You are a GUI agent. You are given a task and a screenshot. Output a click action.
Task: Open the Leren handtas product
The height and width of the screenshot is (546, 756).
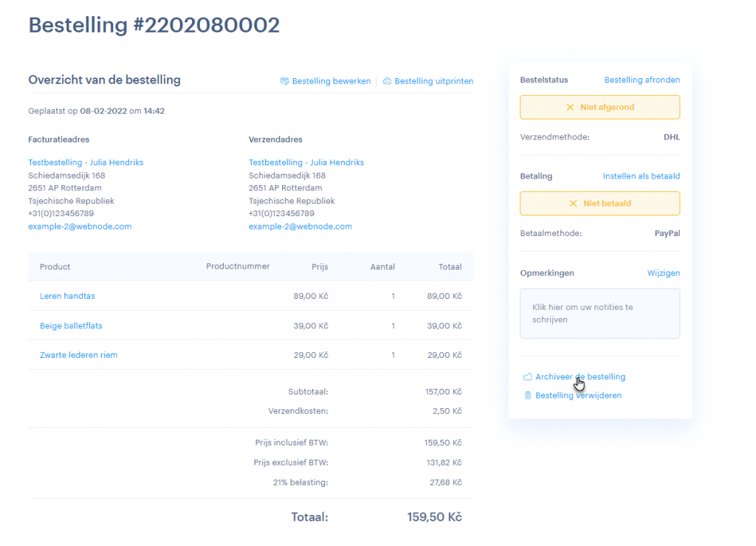pyautogui.click(x=67, y=296)
